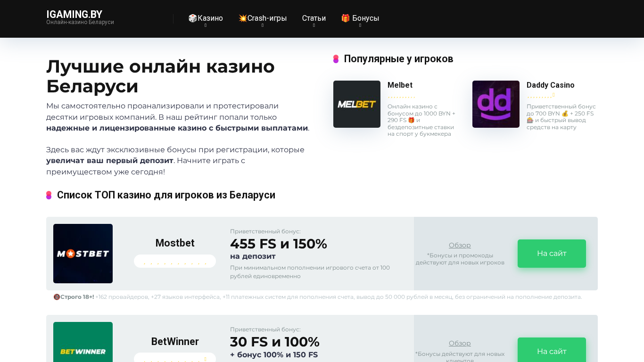Click "*Бонусы и промокоды действуют для новых игроков"
Image resolution: width=644 pixels, height=362 pixels.
pyautogui.click(x=460, y=259)
